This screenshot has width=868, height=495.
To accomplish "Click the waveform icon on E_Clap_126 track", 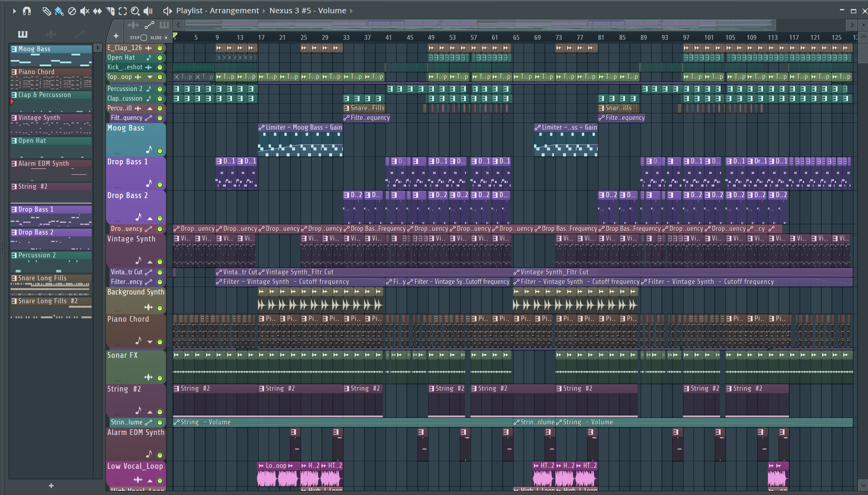I will (x=149, y=48).
